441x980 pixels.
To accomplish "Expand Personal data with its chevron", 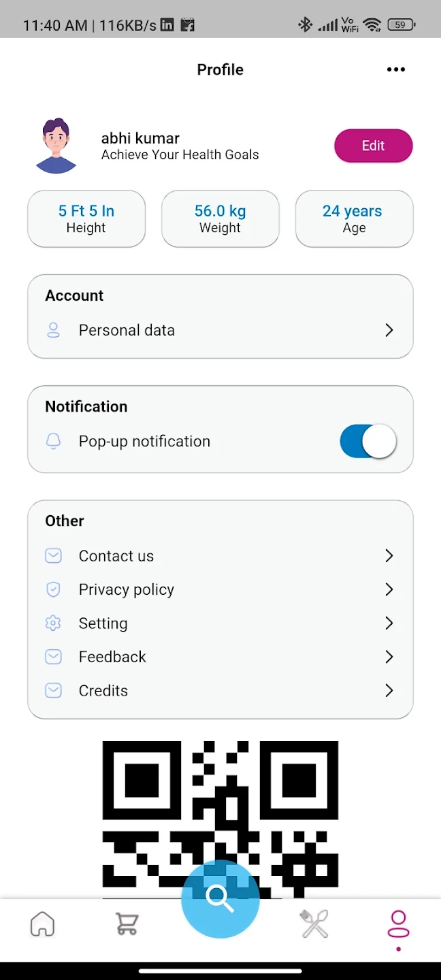I will tap(389, 330).
